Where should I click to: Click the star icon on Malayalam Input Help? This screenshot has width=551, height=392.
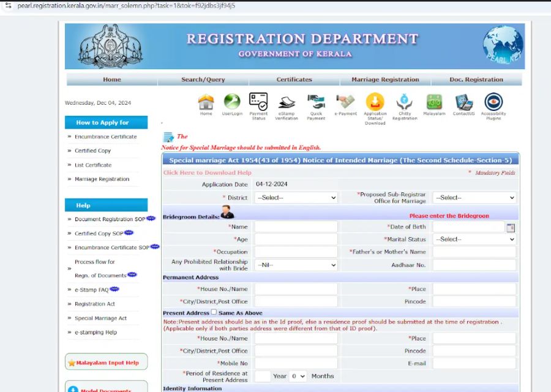tap(72, 363)
